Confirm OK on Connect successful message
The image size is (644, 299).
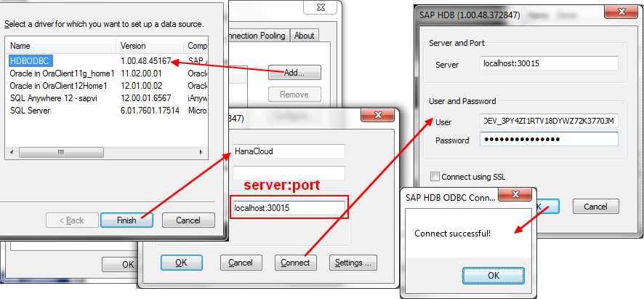click(493, 275)
